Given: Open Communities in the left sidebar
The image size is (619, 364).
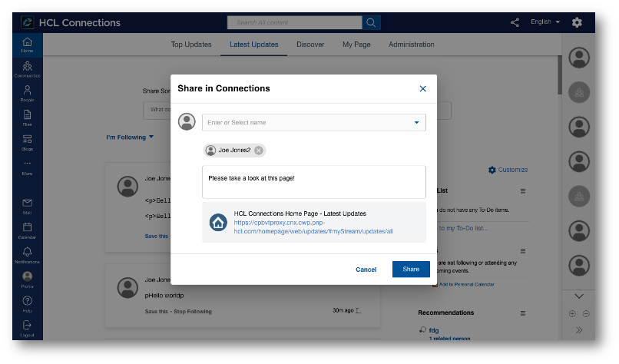Looking at the screenshot, I should 27,69.
